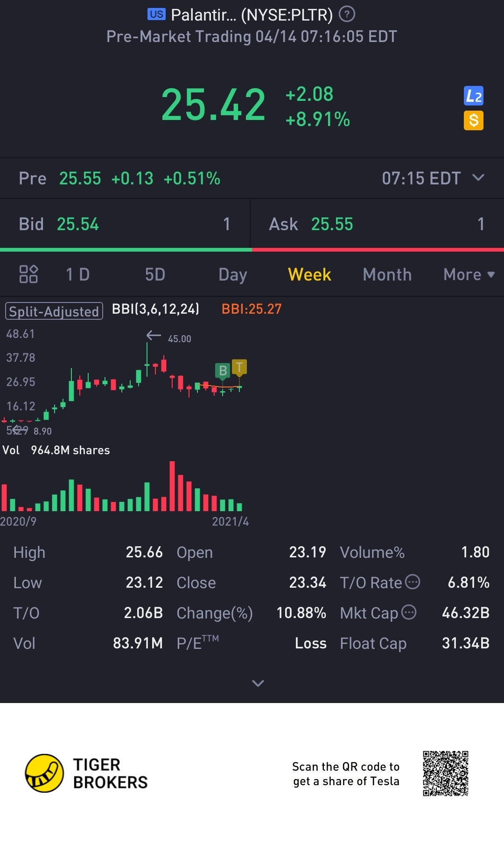Switch to the 5D chart tab

155,274
